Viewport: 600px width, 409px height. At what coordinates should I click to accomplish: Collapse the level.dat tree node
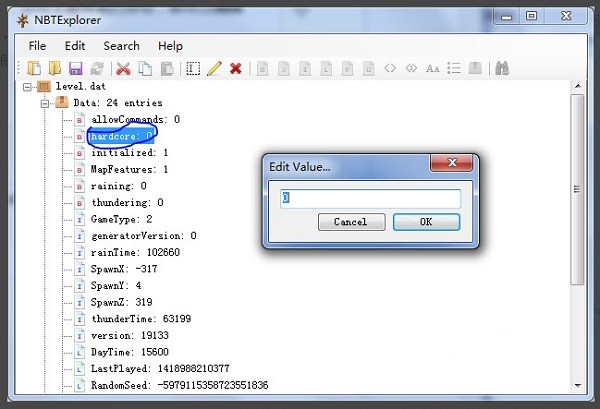coord(28,87)
